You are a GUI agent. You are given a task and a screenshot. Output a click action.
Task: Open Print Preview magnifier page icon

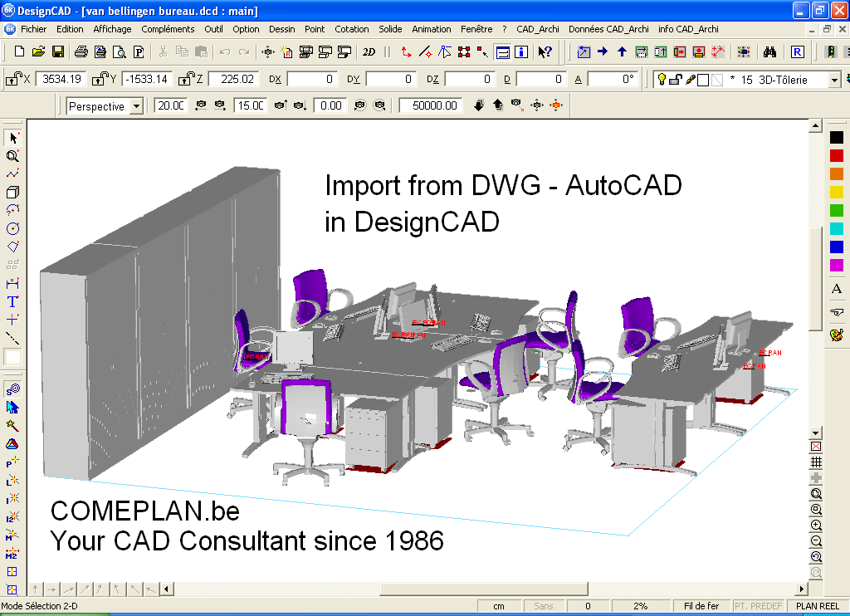(120, 51)
